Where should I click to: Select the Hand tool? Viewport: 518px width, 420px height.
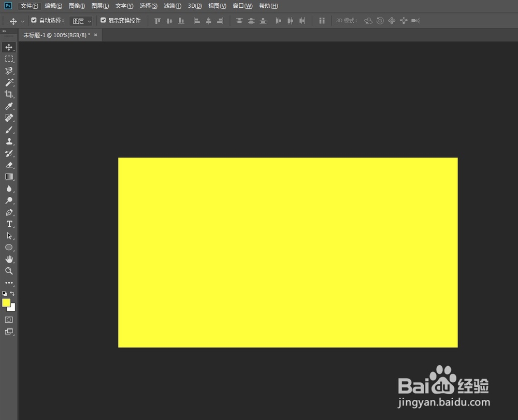[9, 259]
